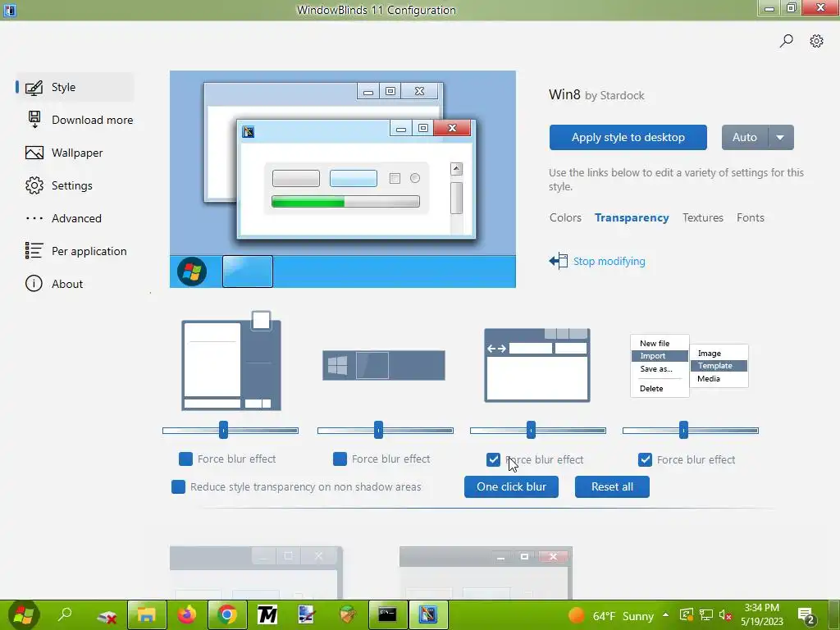Switch to the Colors tab
840x630 pixels.
[x=565, y=218]
